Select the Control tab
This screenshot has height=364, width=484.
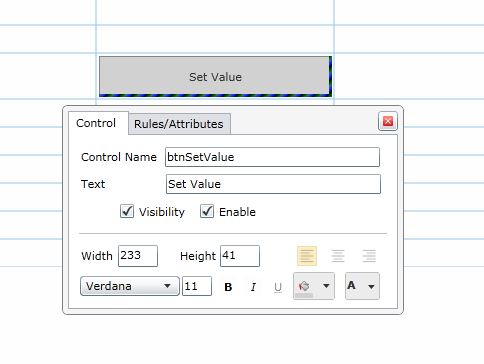tap(96, 123)
